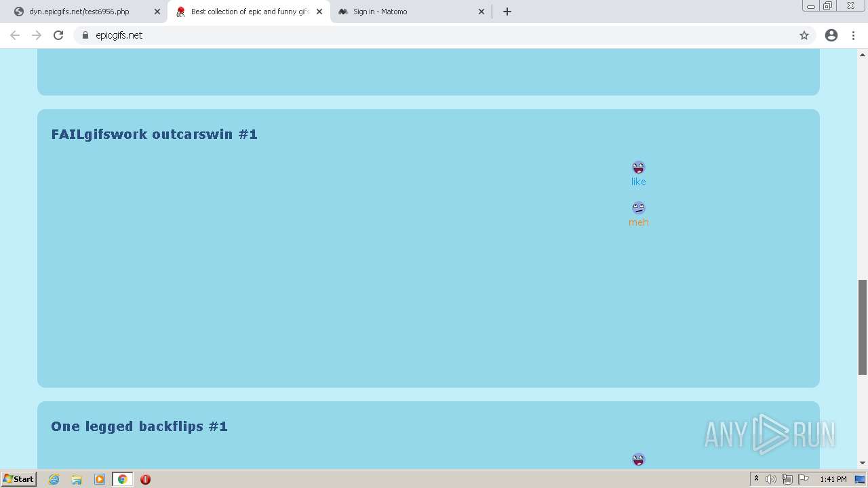Click the red security icon in taskbar
This screenshot has width=868, height=488.
point(145,479)
